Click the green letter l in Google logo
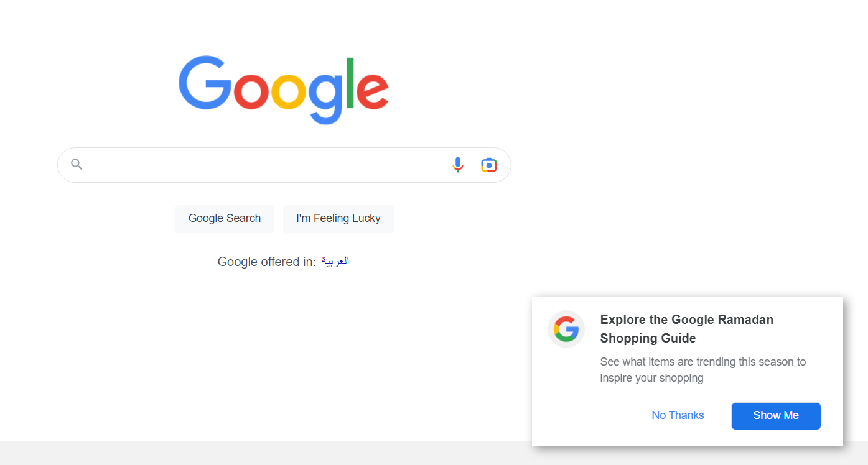Image resolution: width=868 pixels, height=465 pixels. [350, 83]
